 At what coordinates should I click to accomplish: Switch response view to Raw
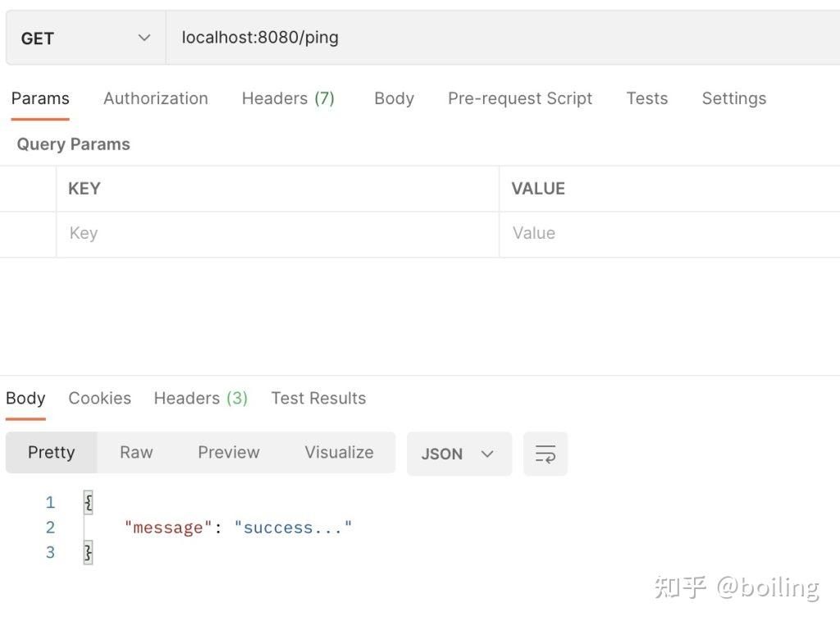136,452
